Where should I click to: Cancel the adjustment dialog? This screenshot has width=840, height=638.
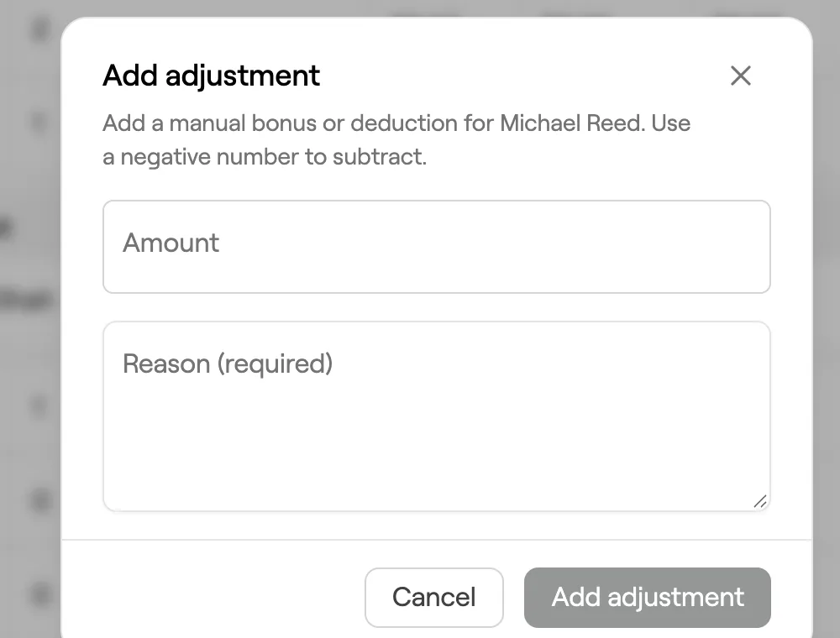pos(434,598)
